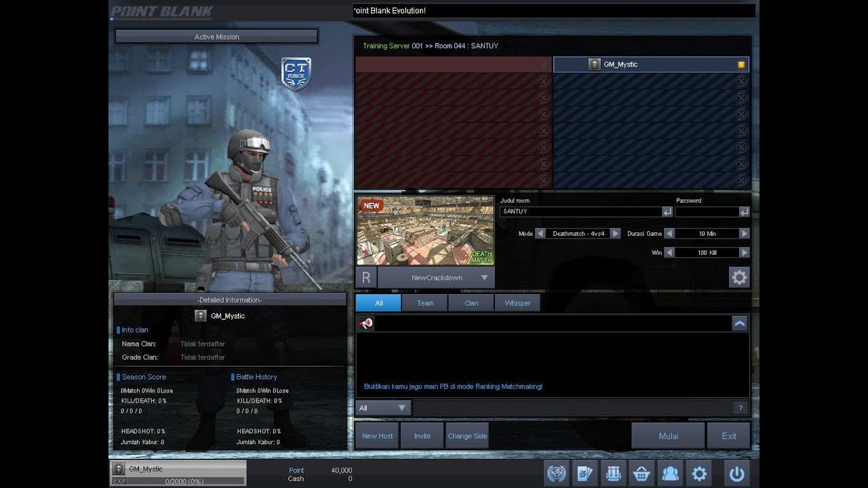Close the third red team slot
The height and width of the screenshot is (488, 868).
543,98
